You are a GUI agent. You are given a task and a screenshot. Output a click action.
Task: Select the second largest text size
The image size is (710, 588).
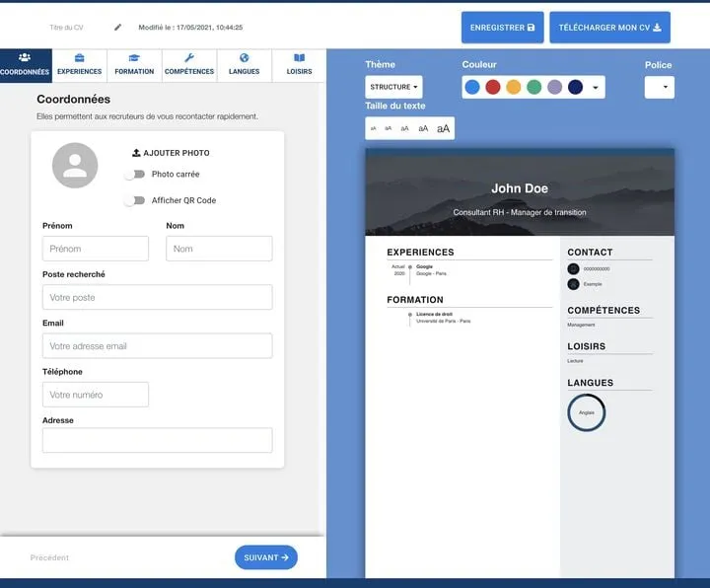click(423, 128)
